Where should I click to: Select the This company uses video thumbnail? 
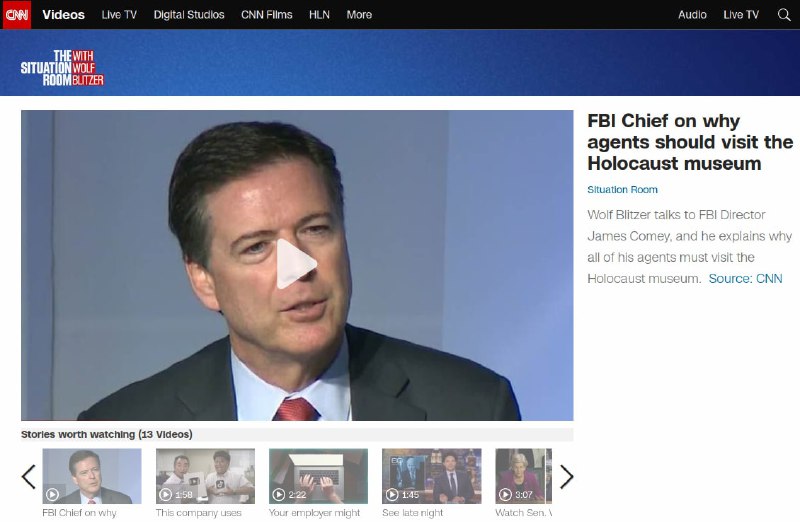tap(205, 476)
